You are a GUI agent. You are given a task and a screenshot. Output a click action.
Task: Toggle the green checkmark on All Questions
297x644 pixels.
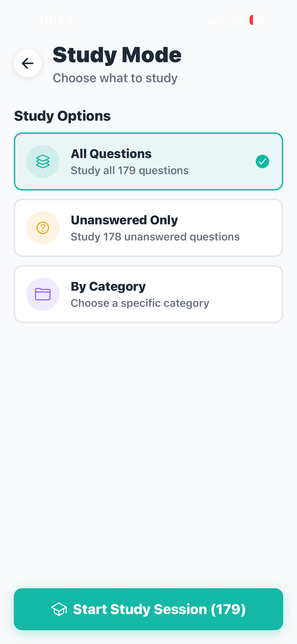pos(262,161)
